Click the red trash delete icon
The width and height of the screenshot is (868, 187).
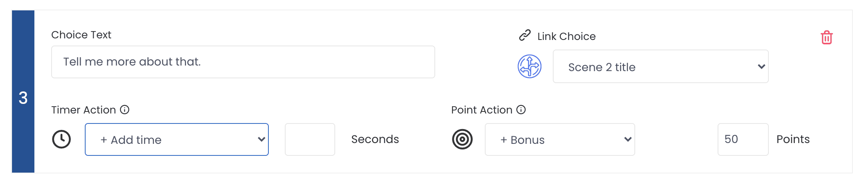[826, 38]
